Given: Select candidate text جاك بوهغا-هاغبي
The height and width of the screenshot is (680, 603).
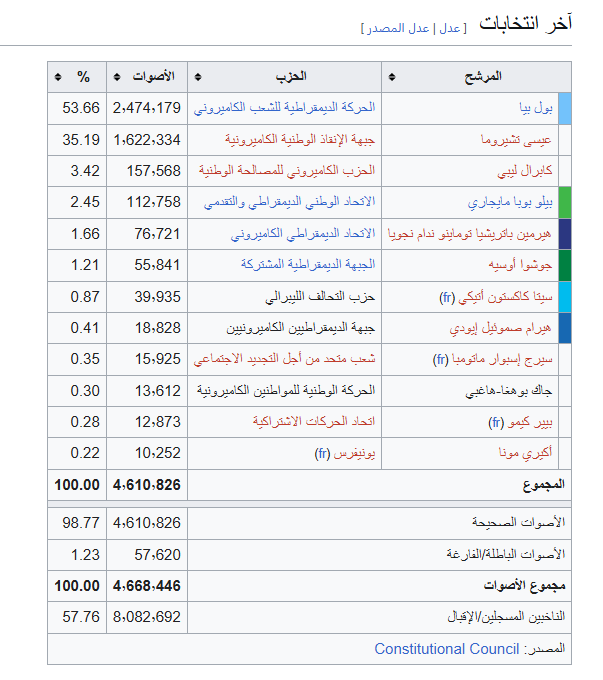Looking at the screenshot, I should click(509, 391).
